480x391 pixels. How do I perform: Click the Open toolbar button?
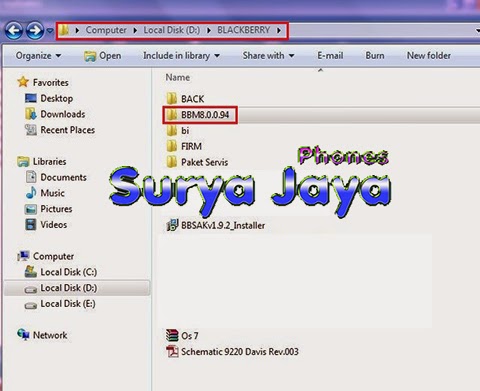coord(103,56)
